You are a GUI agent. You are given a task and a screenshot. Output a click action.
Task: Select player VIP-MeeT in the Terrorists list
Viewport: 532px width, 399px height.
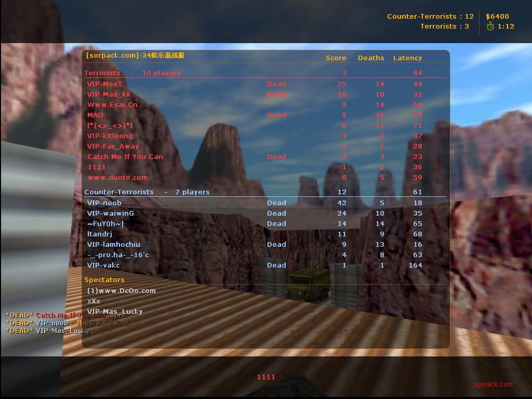(105, 84)
